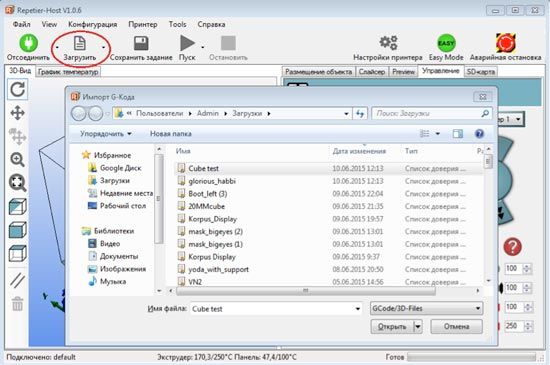Click the dialog back navigation arrow
This screenshot has width=550, height=365.
[79, 113]
